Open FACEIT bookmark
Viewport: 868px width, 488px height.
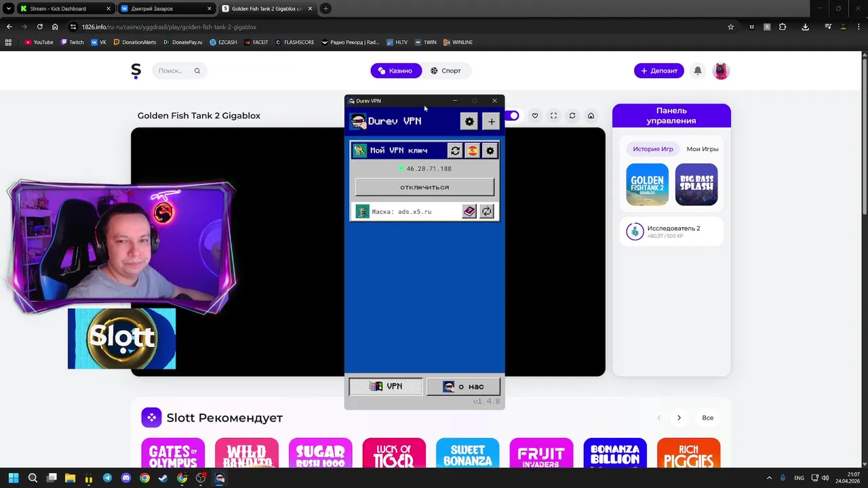point(256,42)
